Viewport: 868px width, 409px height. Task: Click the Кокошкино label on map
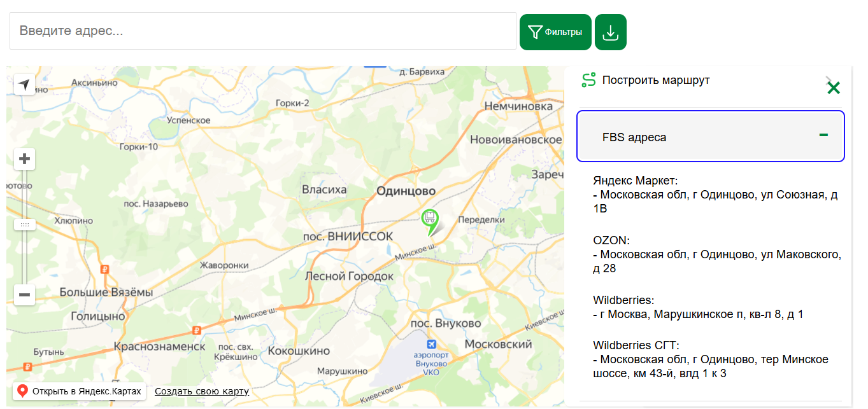coord(299,351)
